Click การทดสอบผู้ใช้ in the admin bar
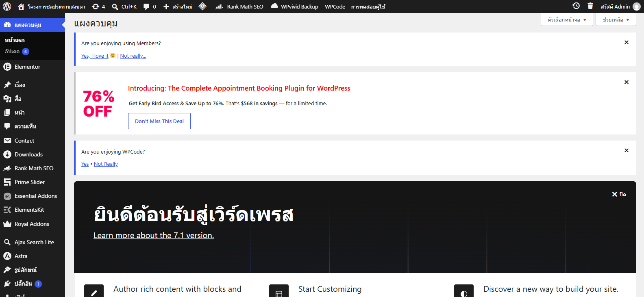644x297 pixels. 368,7
